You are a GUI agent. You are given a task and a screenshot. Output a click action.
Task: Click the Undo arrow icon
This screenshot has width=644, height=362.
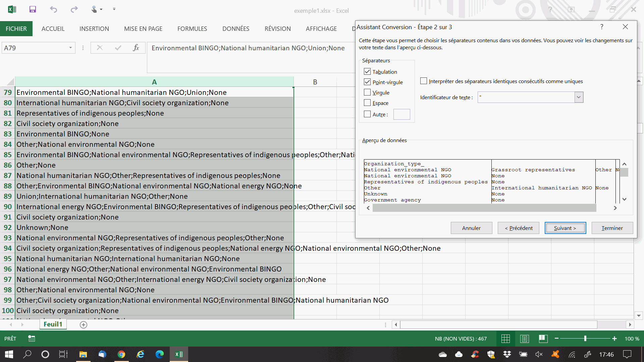tap(53, 9)
